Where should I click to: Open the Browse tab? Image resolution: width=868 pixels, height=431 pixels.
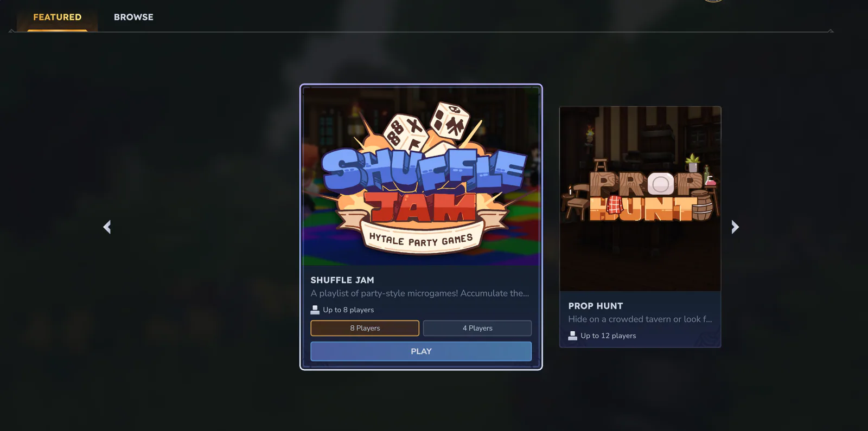point(133,17)
